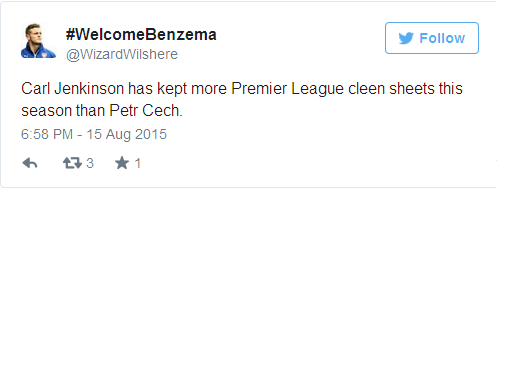512x384 pixels.
Task: Retweet using the retweet arrows icon
Action: 72,163
